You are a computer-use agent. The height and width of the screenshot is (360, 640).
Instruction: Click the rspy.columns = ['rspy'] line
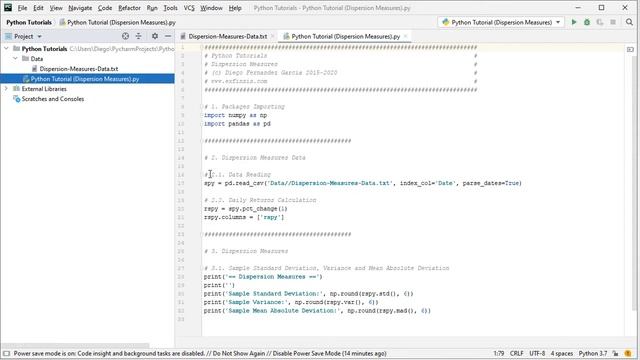click(x=244, y=217)
